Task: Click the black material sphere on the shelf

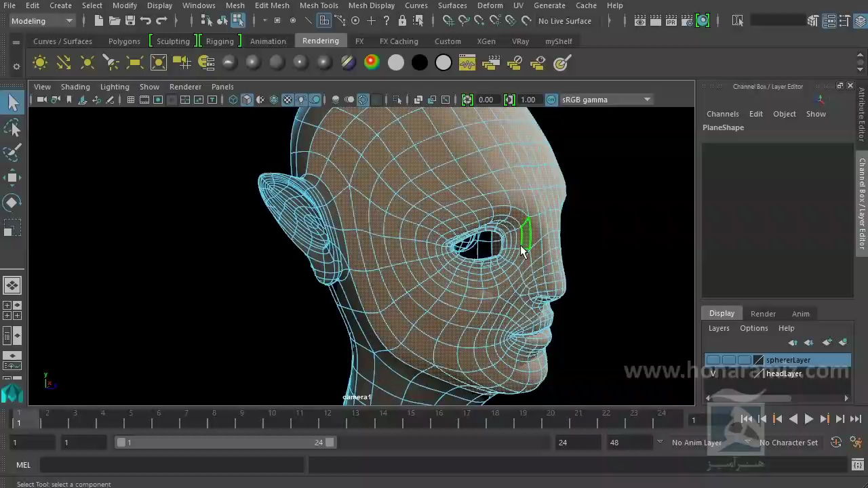Action: pyautogui.click(x=420, y=63)
